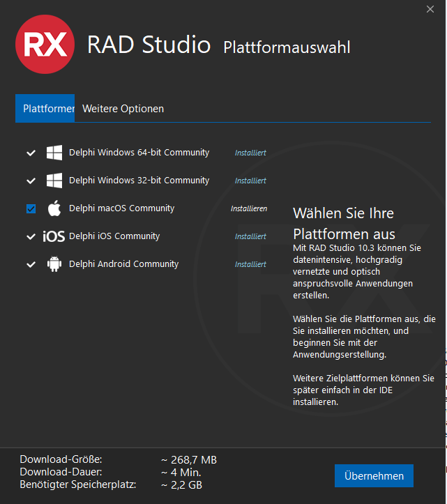Screen dimensions: 447x504
Task: Click Installiert status for Windows 32-bit
Action: coord(250,181)
